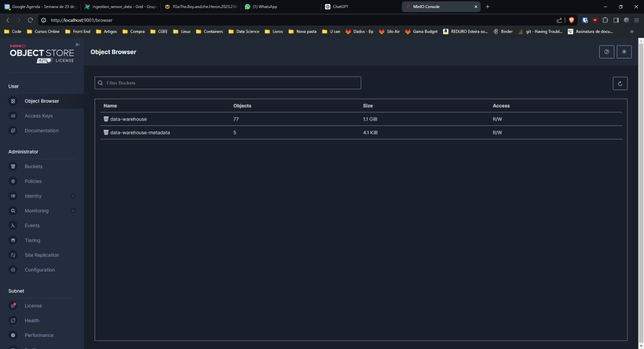
Task: Open the Buckets admin page
Action: tap(33, 167)
